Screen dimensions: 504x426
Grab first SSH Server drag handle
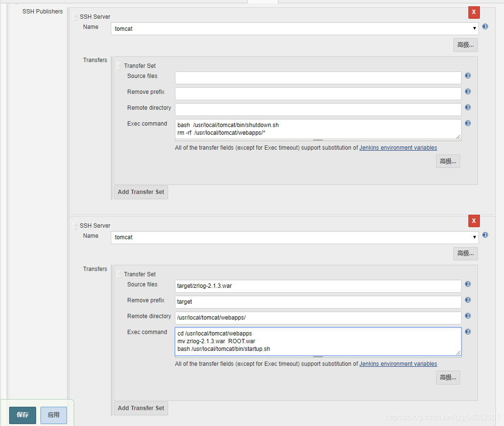(75, 17)
